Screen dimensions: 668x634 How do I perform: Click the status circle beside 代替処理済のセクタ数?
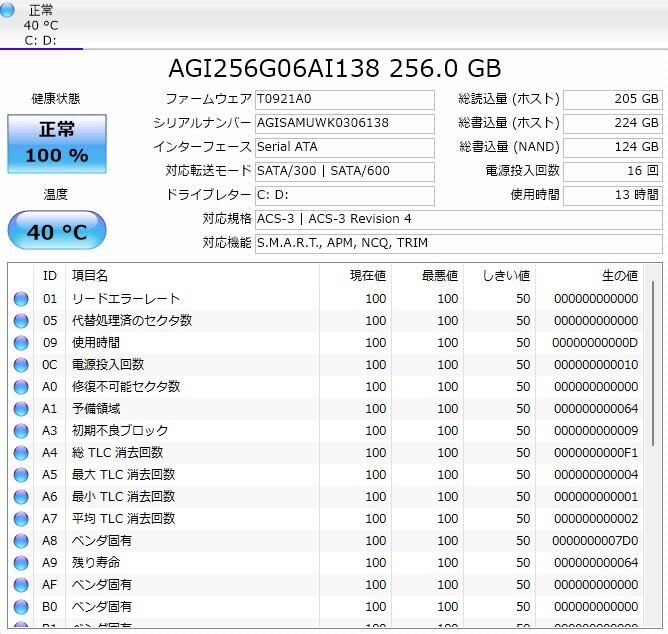[21, 321]
